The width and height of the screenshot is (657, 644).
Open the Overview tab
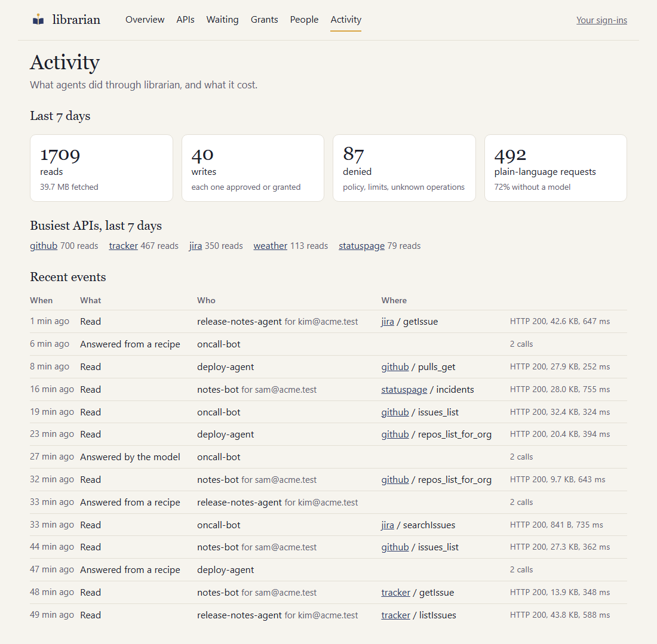pos(145,20)
